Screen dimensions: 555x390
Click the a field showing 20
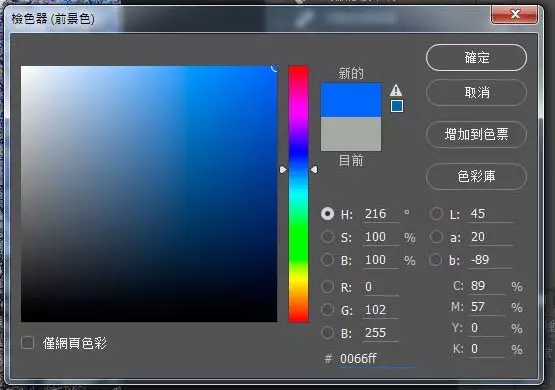[491, 237]
